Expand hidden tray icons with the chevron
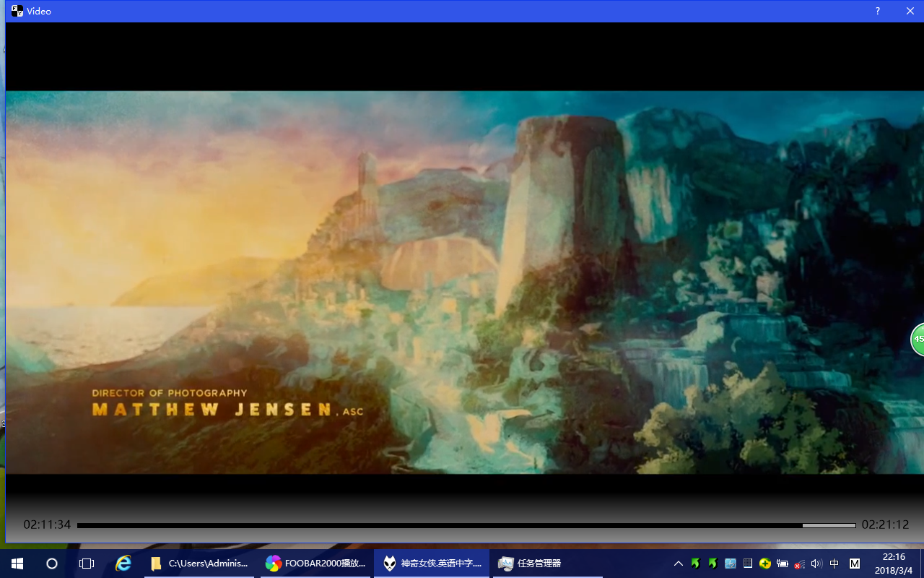Screen dimensions: 924x578 678,563
